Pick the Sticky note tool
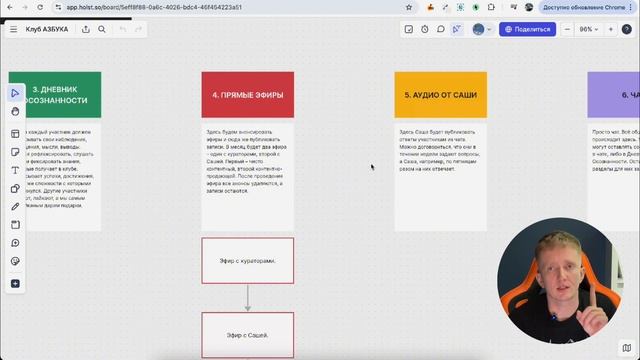The image size is (640, 360). pyautogui.click(x=15, y=152)
